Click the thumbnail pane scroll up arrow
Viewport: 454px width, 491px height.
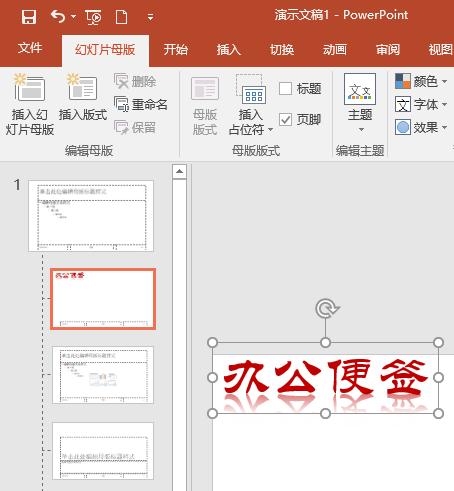tap(179, 171)
